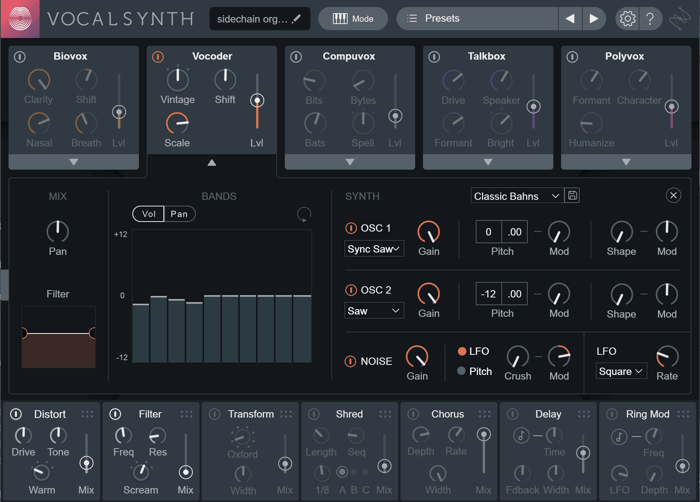Click the Transform module drag handle
Image resolution: width=700 pixels, height=502 pixels.
tap(286, 414)
